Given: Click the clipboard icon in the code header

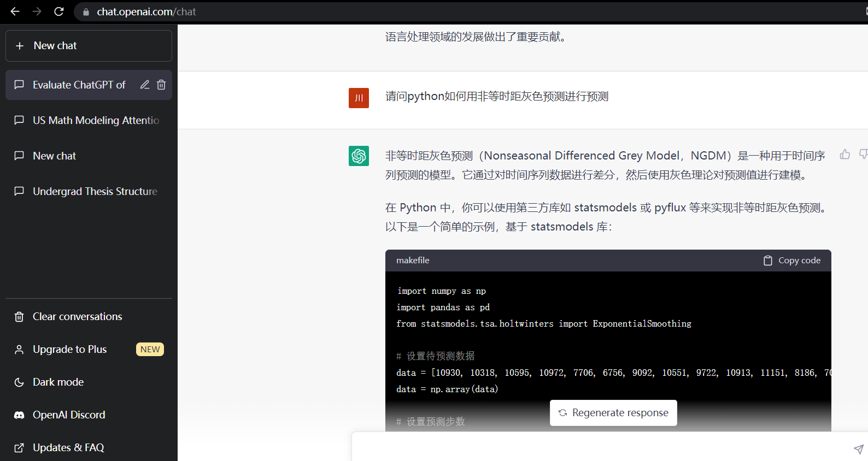Looking at the screenshot, I should (768, 261).
